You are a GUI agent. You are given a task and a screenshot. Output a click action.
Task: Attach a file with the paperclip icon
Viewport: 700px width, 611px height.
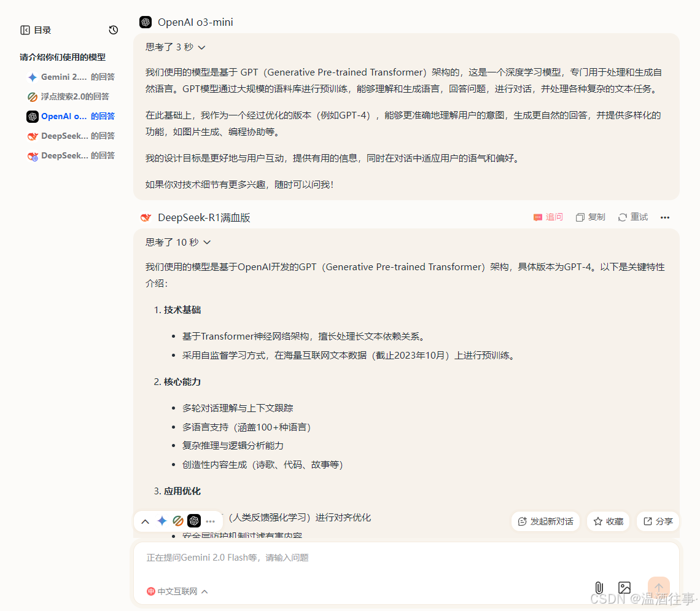tap(599, 588)
